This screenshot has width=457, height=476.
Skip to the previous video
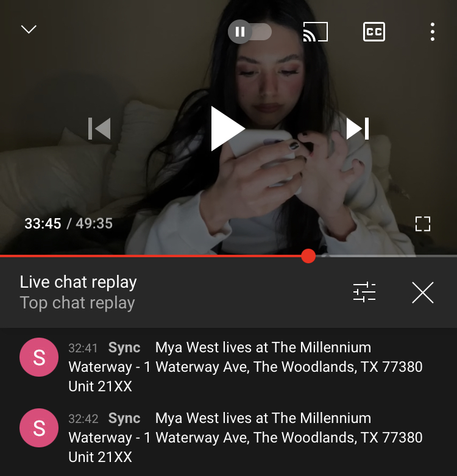pyautogui.click(x=99, y=129)
